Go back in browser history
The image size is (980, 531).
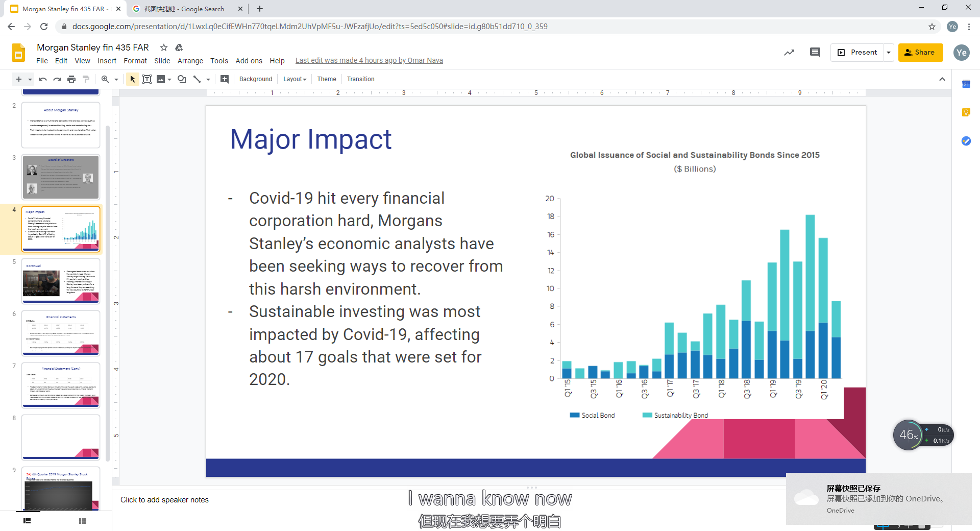[11, 27]
